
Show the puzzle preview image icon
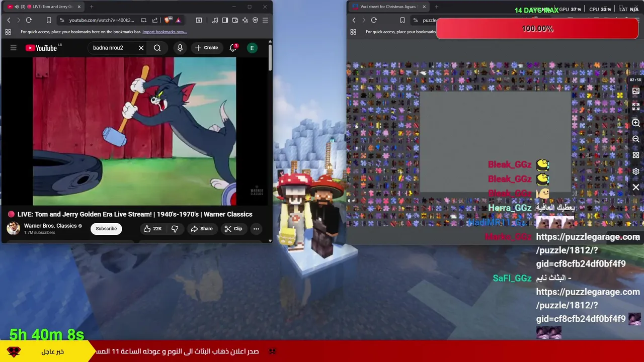pyautogui.click(x=636, y=91)
